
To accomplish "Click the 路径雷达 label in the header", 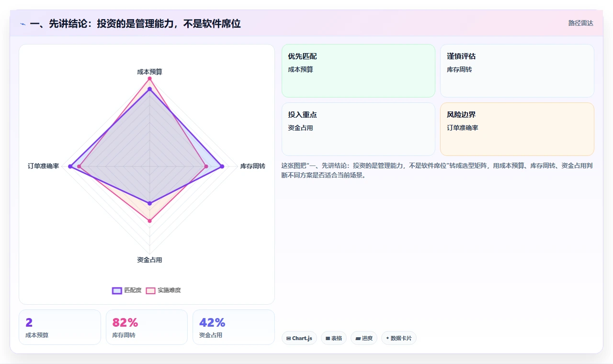I will [x=580, y=23].
